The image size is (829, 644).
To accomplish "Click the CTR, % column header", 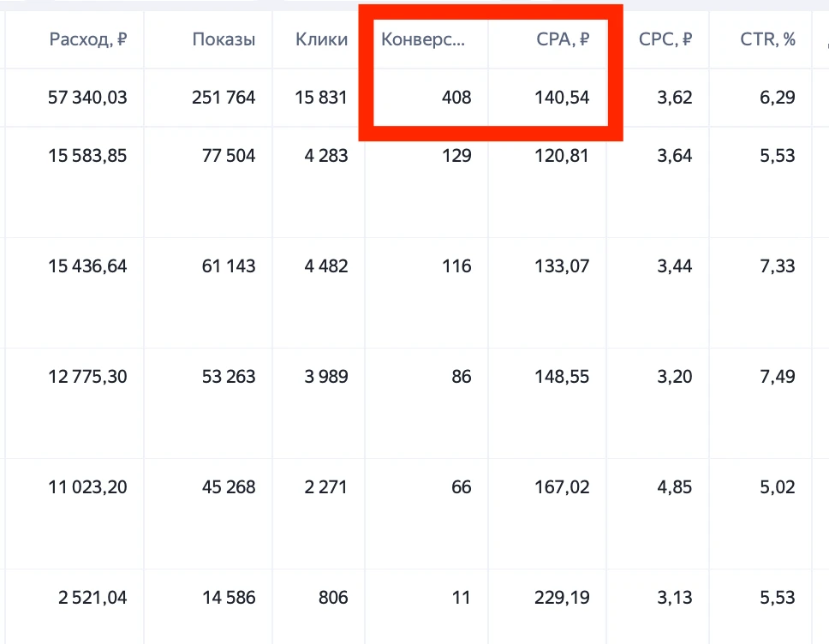I will [767, 39].
